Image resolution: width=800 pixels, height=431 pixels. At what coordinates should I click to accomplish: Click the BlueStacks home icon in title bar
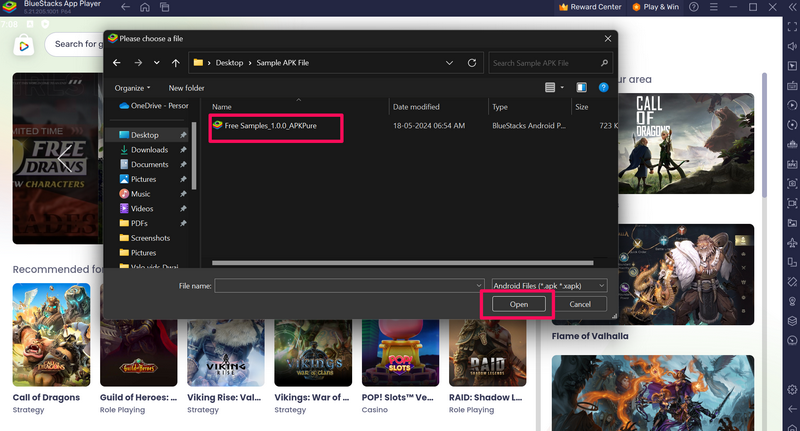pos(145,7)
